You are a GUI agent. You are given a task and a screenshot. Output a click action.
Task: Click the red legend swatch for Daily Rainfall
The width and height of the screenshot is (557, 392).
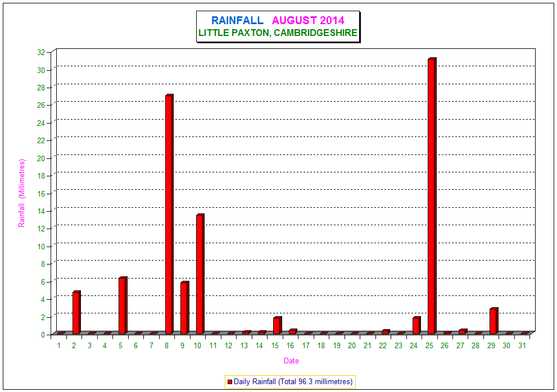point(230,382)
